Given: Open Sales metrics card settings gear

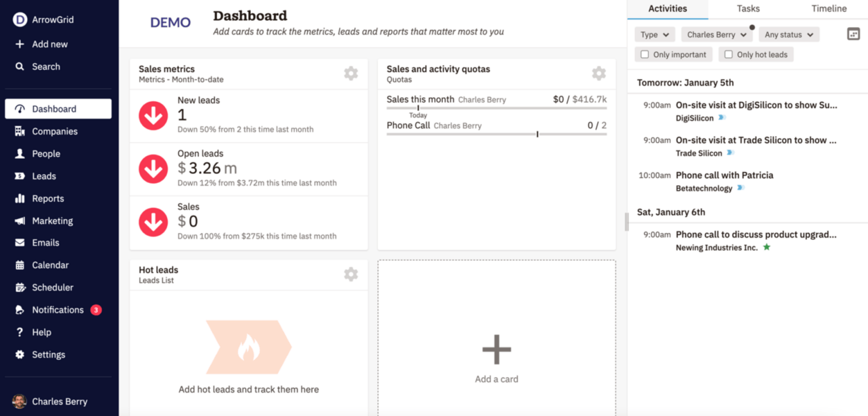Looking at the screenshot, I should tap(351, 73).
